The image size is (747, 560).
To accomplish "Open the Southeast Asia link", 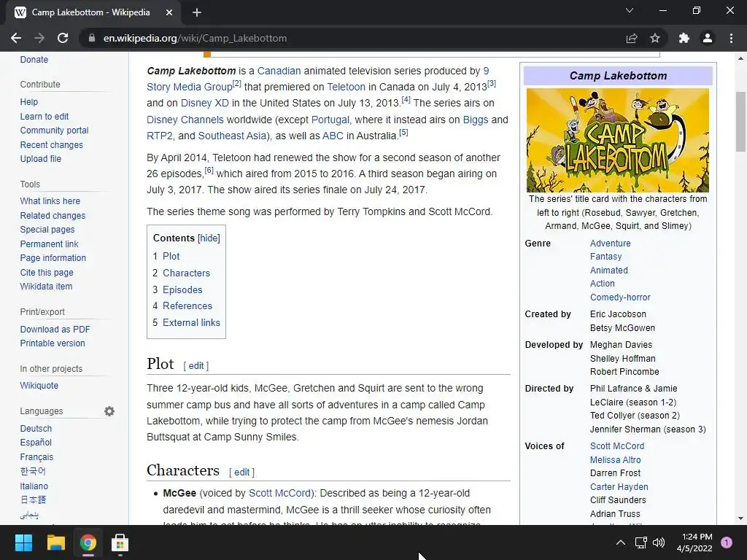I will tap(232, 136).
